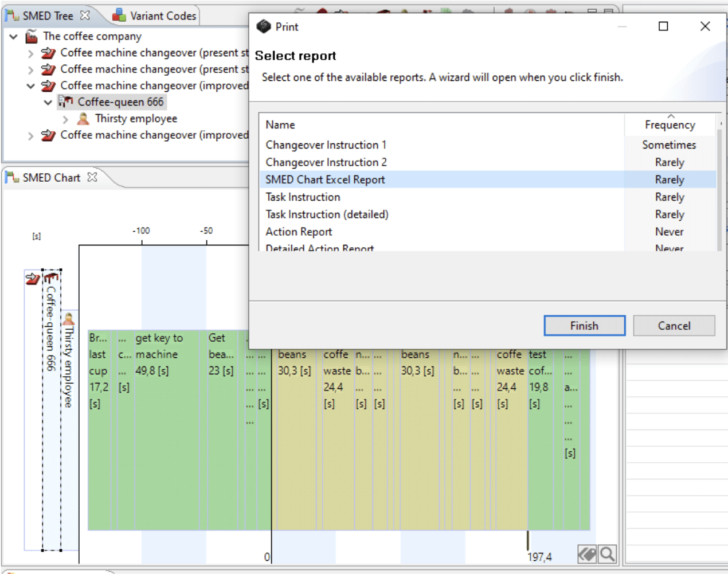
Task: Click the factory icon beside The coffee company
Action: 32,37
